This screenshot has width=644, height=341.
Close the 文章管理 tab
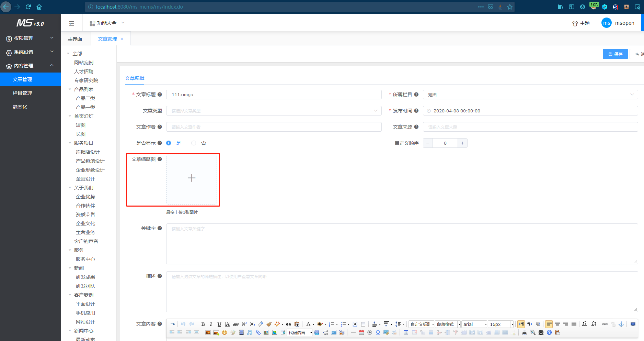[x=122, y=39]
